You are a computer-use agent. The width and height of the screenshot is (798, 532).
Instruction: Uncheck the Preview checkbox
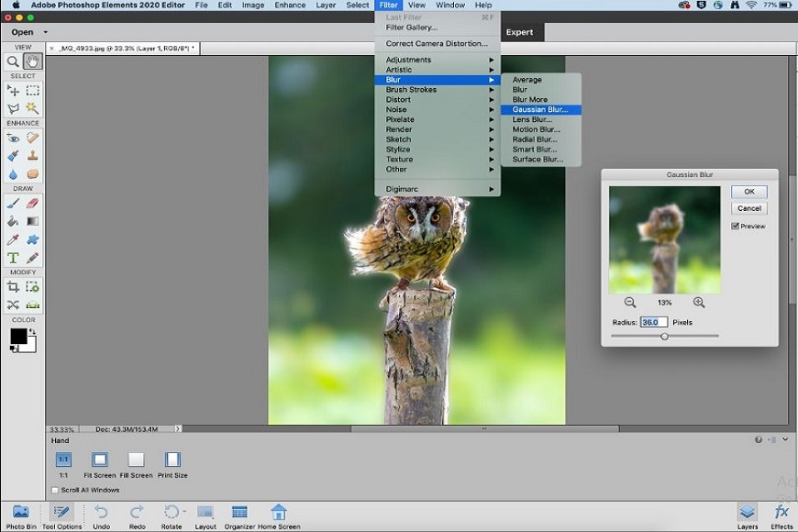tap(736, 226)
